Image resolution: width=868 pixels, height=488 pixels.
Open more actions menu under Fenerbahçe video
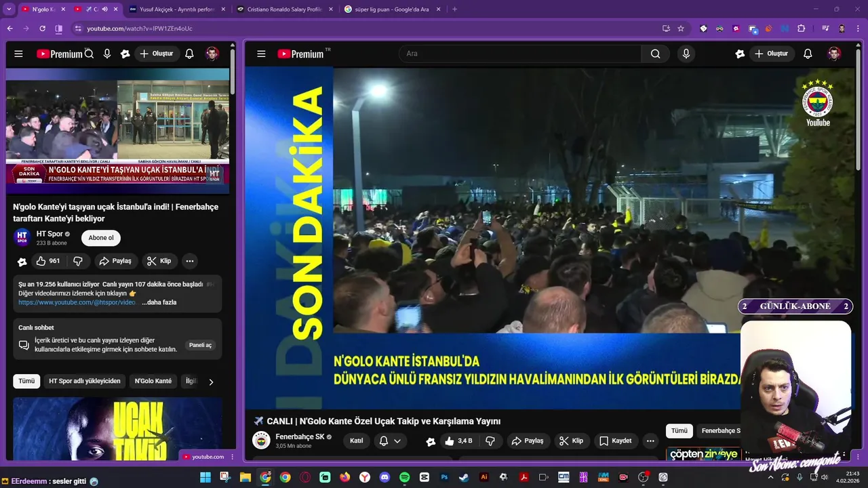point(650,441)
